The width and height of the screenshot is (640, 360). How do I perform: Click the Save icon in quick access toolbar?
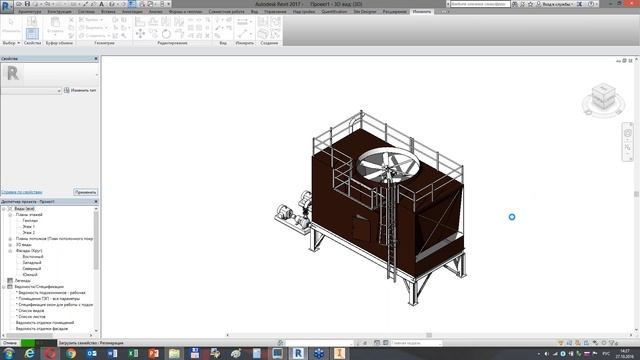point(27,4)
